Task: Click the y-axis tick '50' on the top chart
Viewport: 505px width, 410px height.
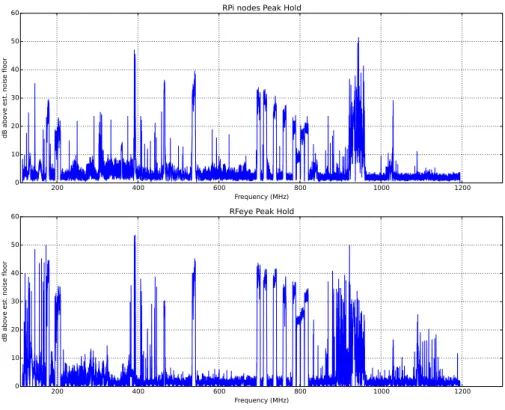Action: point(15,41)
